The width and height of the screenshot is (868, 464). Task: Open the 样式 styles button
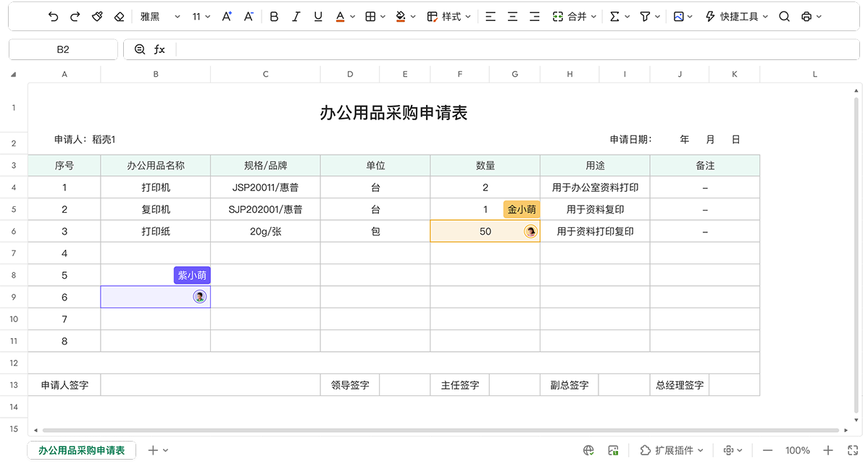pos(448,17)
